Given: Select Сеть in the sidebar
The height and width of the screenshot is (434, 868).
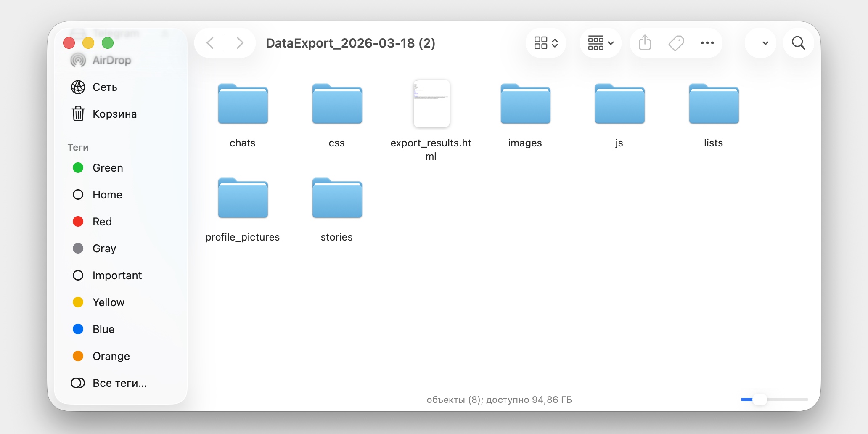Looking at the screenshot, I should coord(104,87).
